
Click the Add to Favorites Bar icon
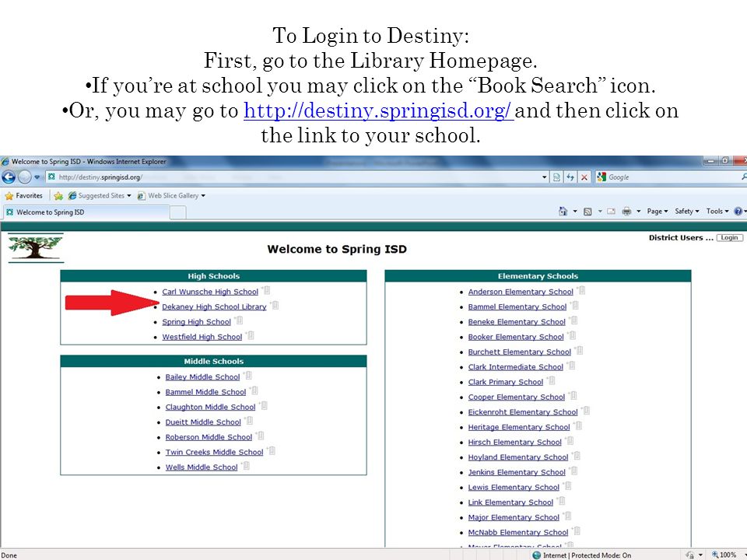[x=58, y=196]
